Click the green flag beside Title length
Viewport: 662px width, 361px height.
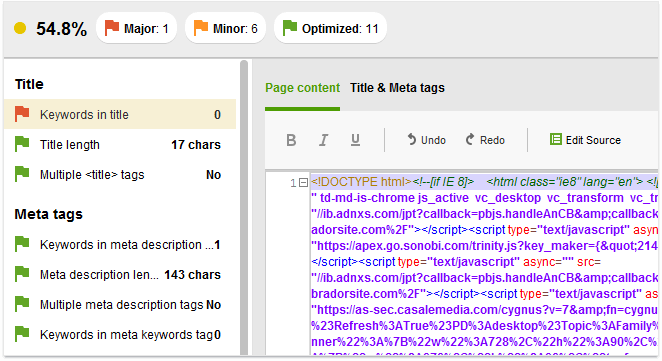tap(22, 144)
